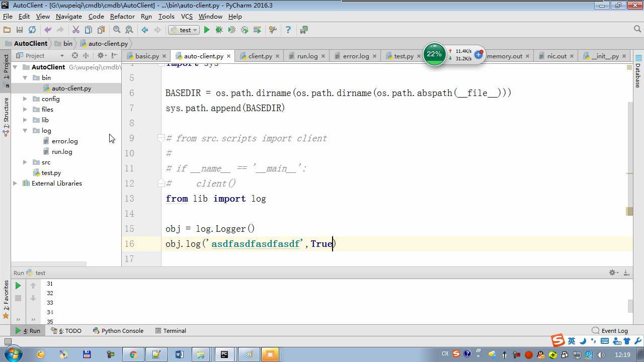Click the Replace toolbar icon

[x=129, y=30]
